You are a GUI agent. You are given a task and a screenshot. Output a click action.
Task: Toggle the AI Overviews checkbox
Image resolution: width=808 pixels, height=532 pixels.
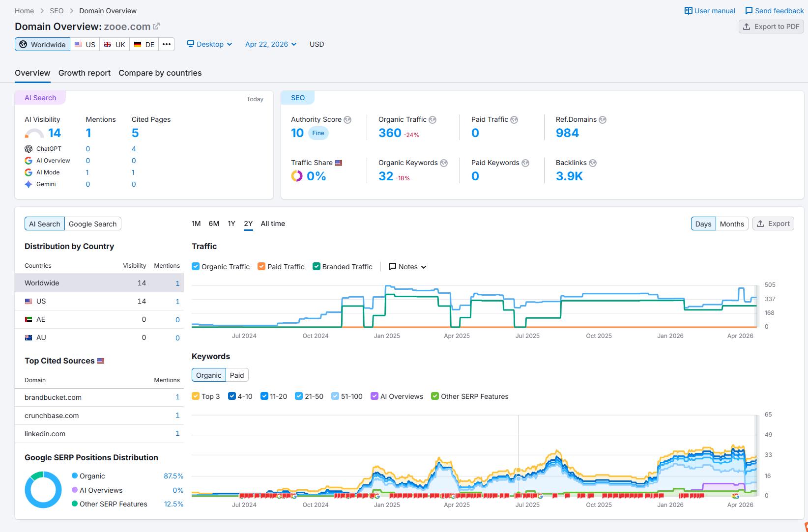(x=375, y=396)
